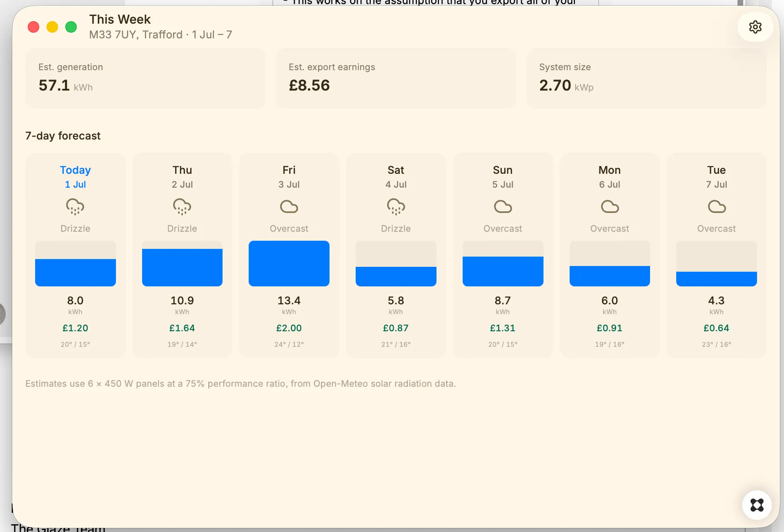The image size is (784, 532).
Task: Click the £1.20 earnings for Today
Action: 75,328
